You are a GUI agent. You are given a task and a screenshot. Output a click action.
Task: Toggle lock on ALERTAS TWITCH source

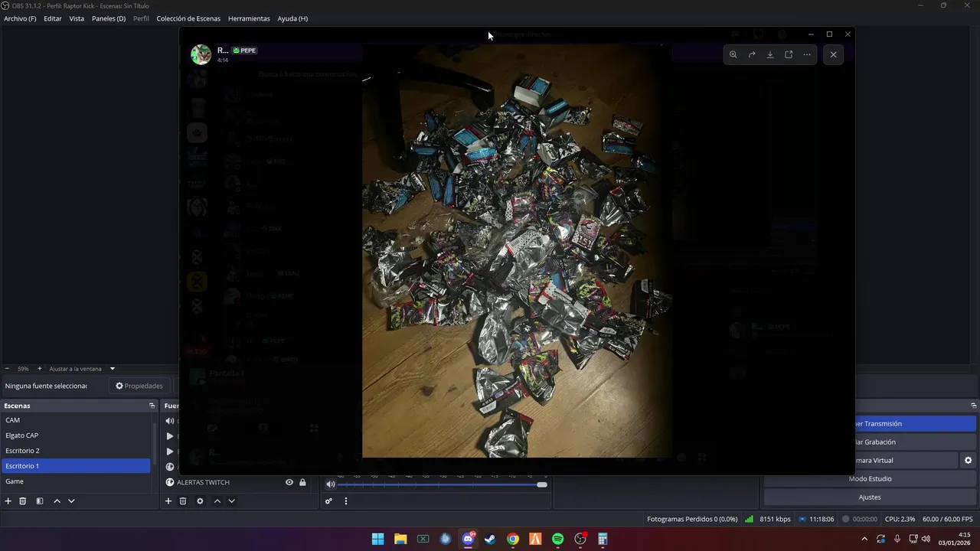(302, 482)
